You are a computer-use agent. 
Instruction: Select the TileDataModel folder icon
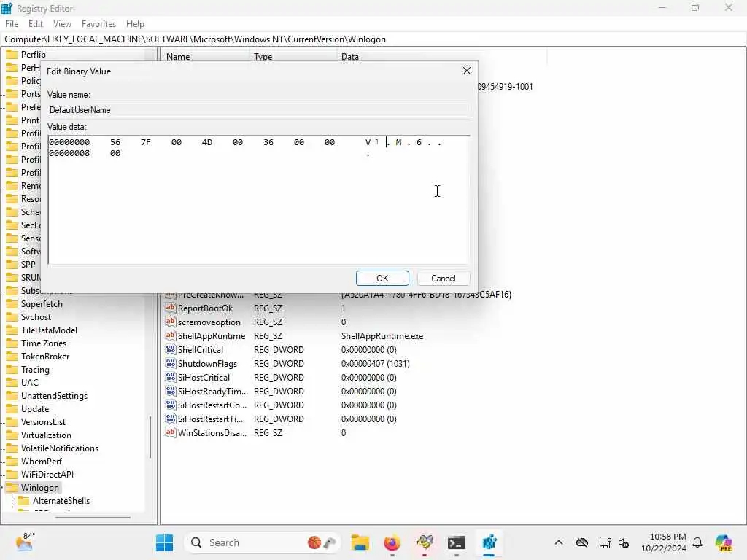pos(12,330)
